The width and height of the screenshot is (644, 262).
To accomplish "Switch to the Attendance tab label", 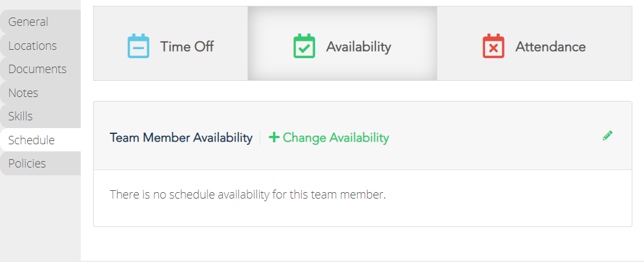I will coord(550,47).
